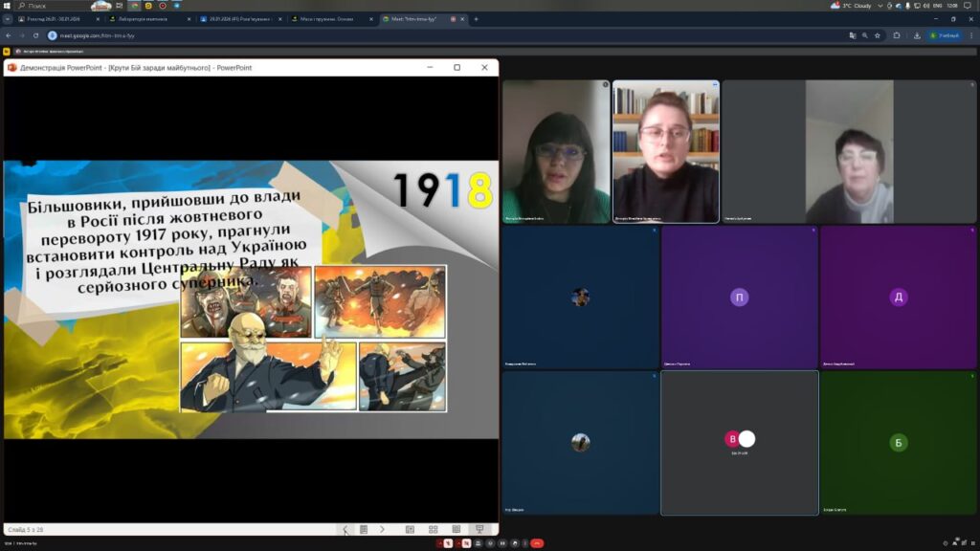The image size is (980, 551).
Task: Toggle captions in Google Meet
Action: [478, 543]
